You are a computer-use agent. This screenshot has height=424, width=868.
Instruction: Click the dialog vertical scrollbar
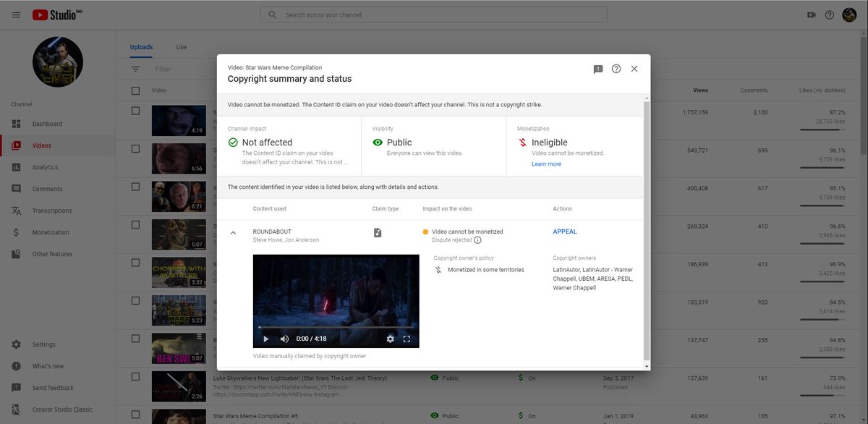coord(647,232)
